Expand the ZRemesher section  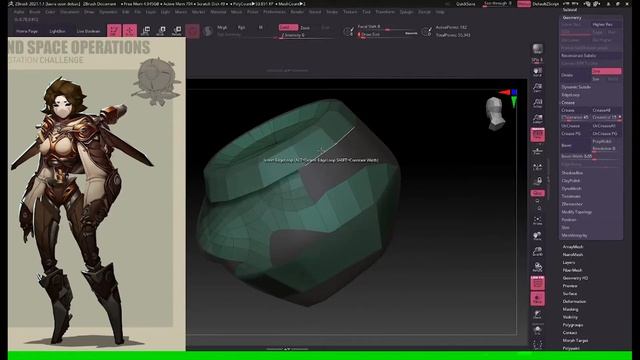coord(572,204)
